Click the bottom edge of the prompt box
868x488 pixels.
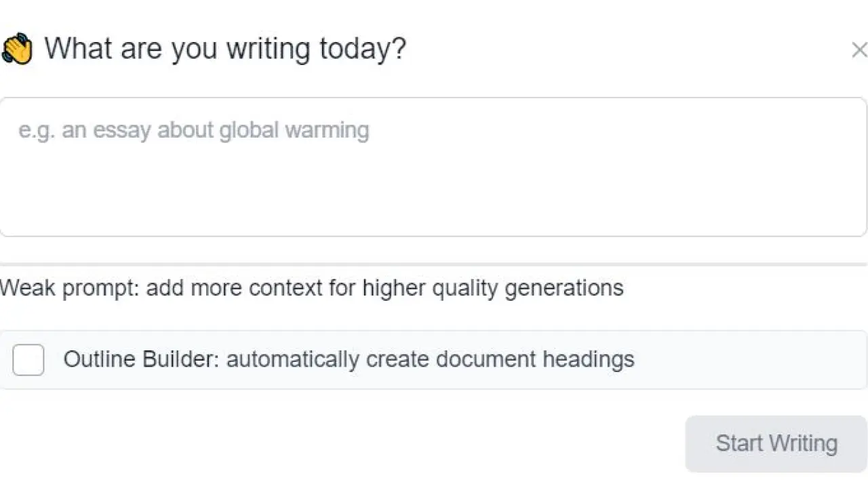(433, 236)
